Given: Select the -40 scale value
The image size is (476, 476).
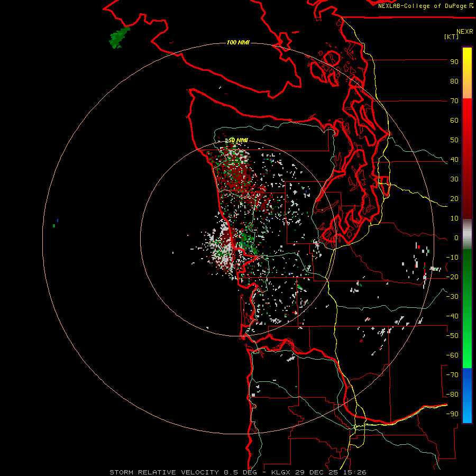Looking at the screenshot, I should (x=452, y=316).
